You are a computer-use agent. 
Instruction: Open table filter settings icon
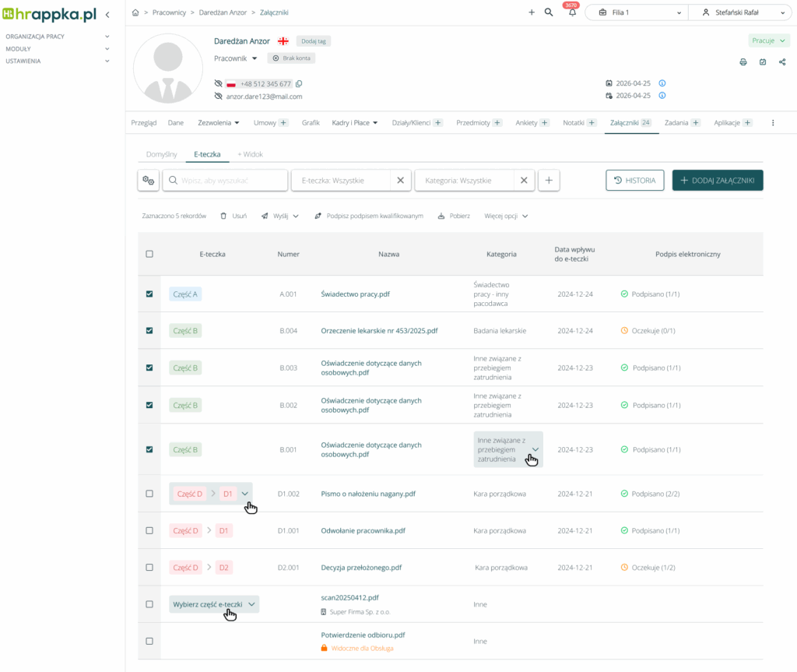pyautogui.click(x=148, y=181)
